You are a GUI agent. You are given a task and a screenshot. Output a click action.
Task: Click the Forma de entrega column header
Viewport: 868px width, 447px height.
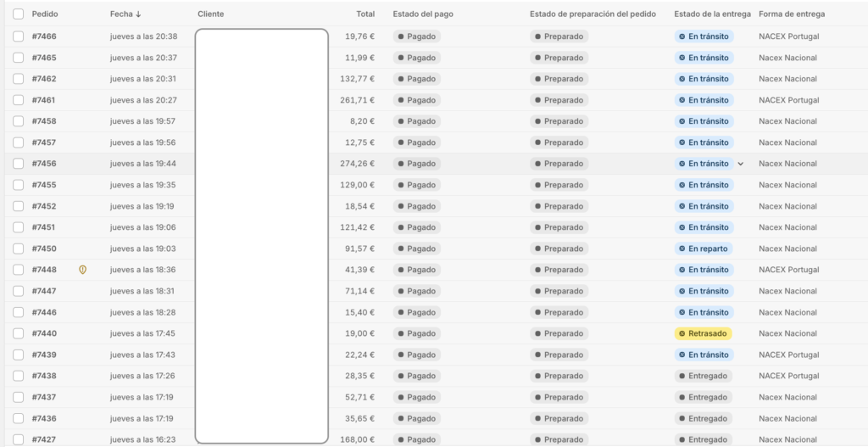[792, 14]
